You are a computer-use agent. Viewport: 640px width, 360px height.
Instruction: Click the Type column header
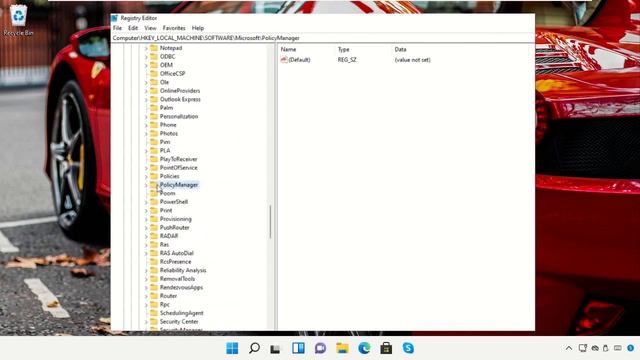click(344, 49)
